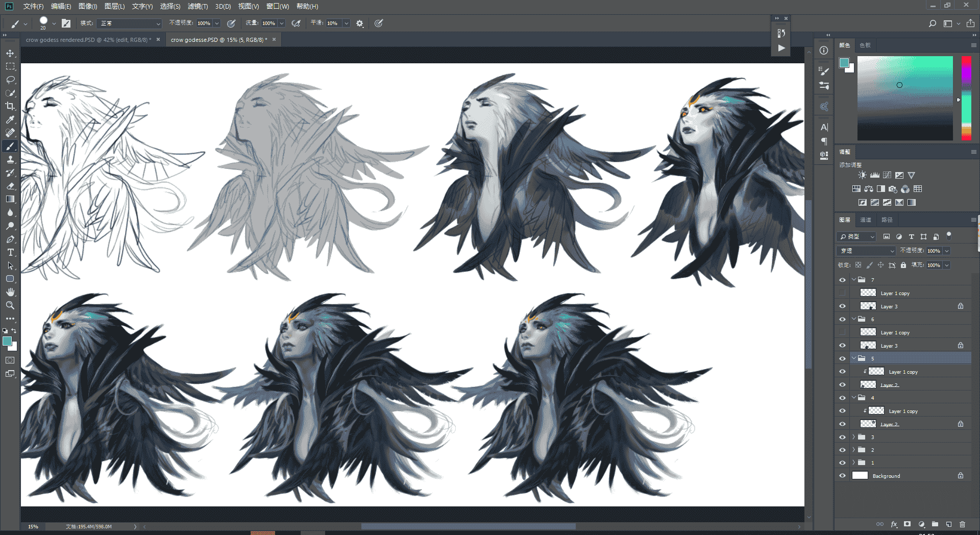This screenshot has height=535, width=980.
Task: Collapse group 6 in layers panel
Action: [853, 319]
